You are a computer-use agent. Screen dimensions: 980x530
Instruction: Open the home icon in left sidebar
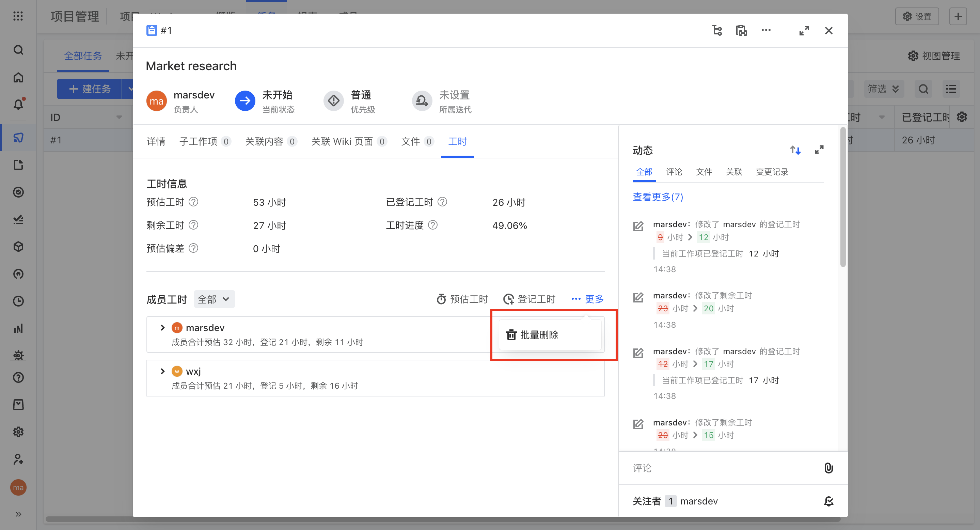coord(18,77)
